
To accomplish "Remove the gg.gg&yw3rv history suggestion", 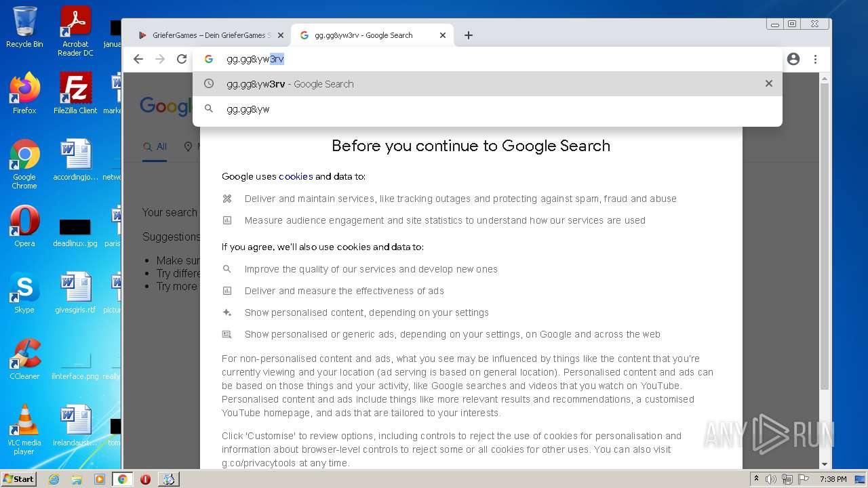I will click(768, 83).
